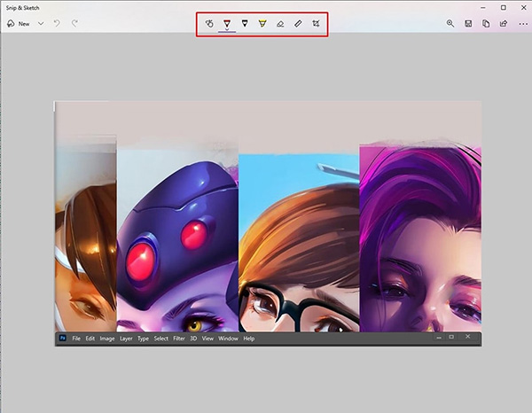Open Select menu in captured Photoshop
532x413 pixels.
pos(160,339)
